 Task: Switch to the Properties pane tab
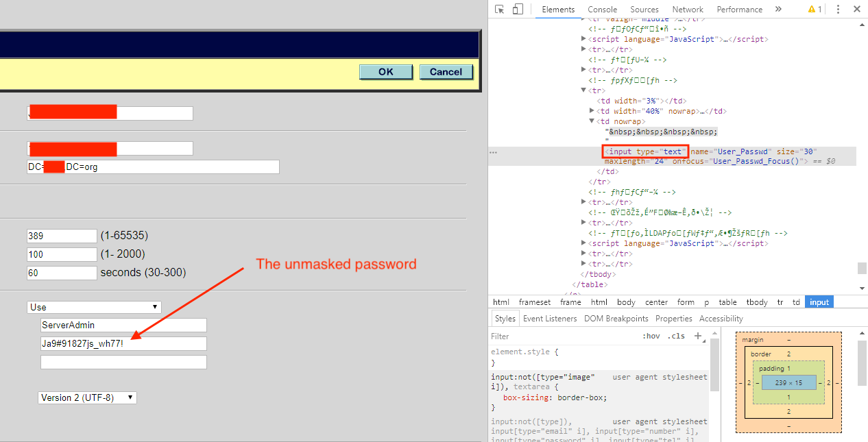(674, 319)
